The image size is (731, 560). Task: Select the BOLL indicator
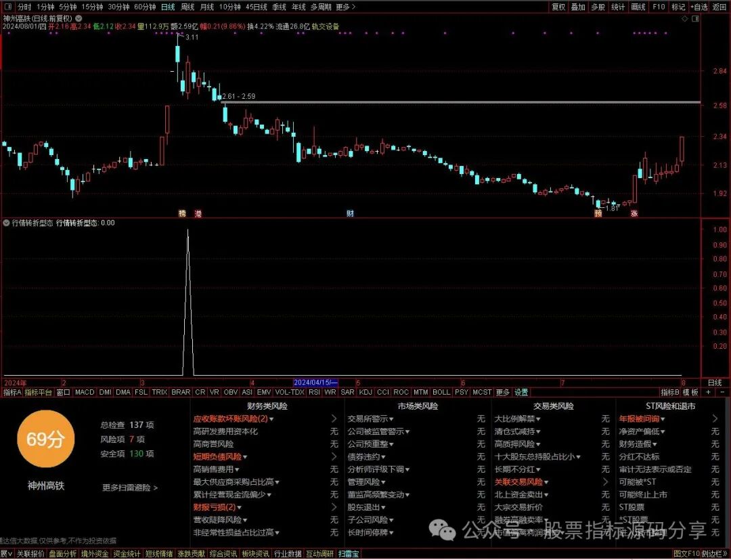441,393
